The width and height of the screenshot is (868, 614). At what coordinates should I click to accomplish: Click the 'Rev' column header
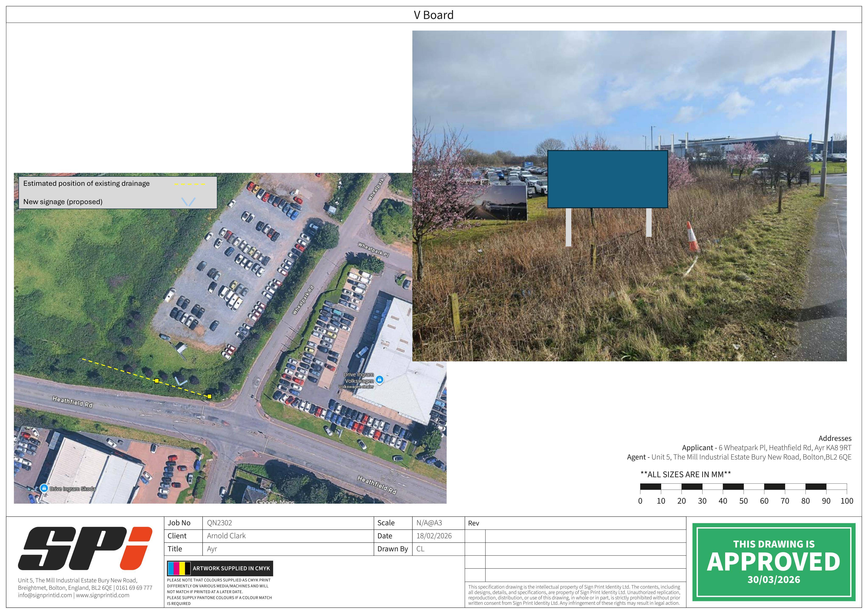[473, 523]
